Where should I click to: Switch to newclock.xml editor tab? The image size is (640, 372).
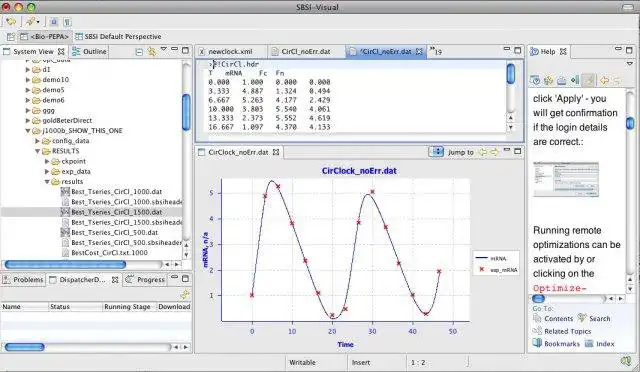231,51
